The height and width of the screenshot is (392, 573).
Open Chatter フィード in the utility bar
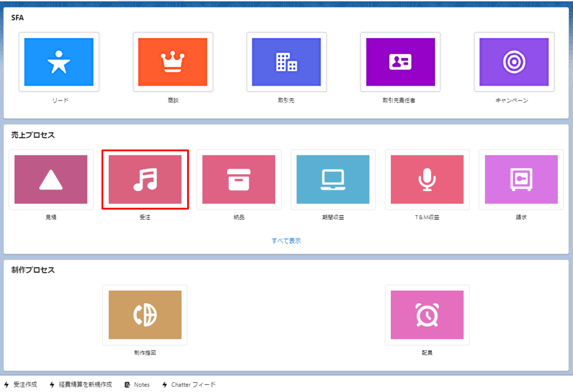[189, 385]
